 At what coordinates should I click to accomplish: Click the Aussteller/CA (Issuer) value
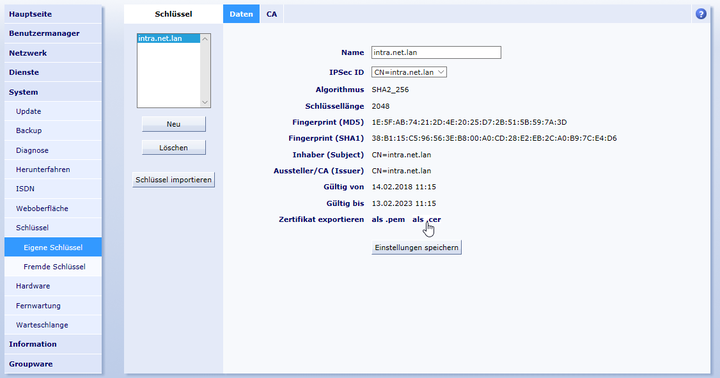point(401,171)
